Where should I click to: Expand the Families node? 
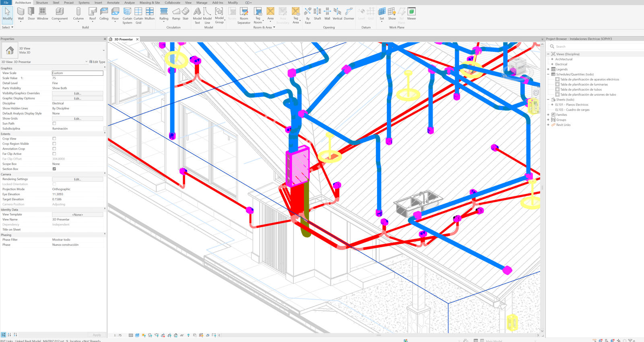pos(548,115)
